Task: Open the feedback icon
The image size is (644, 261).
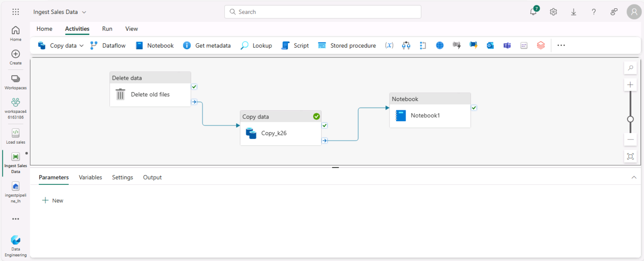Action: click(614, 12)
